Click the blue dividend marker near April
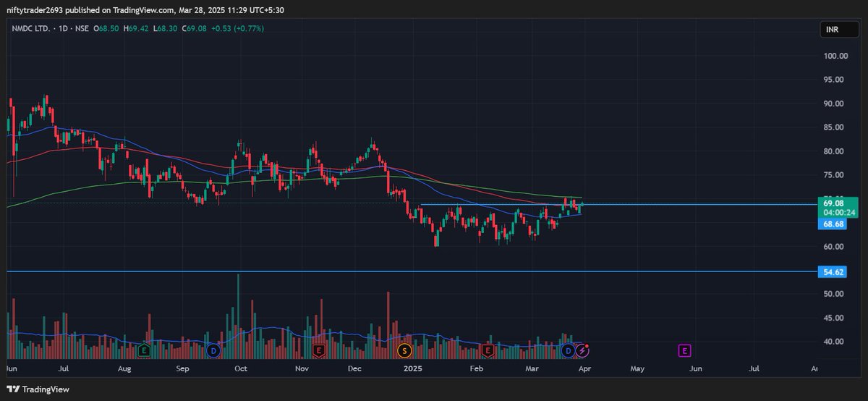 pos(569,350)
